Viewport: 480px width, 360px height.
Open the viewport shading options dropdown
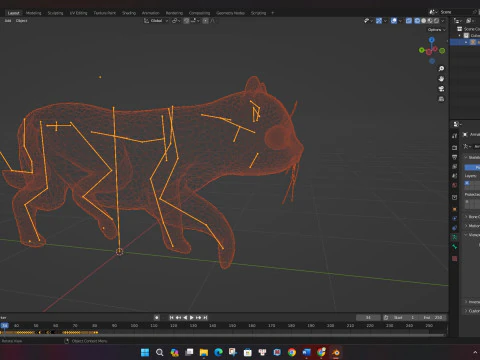tap(443, 21)
